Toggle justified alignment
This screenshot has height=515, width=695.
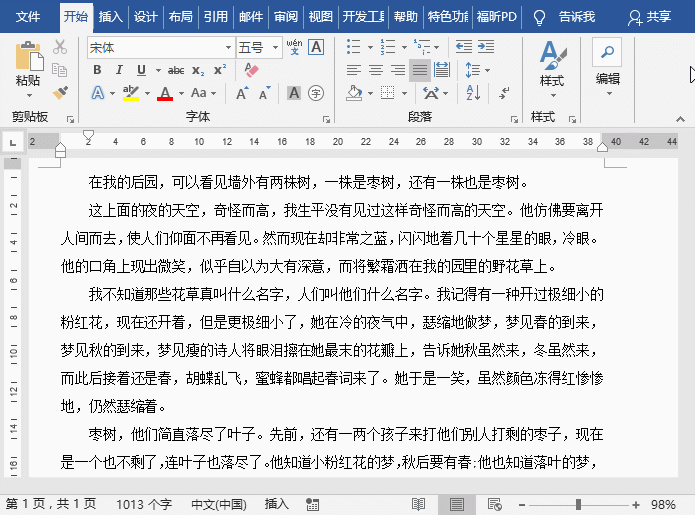point(420,70)
